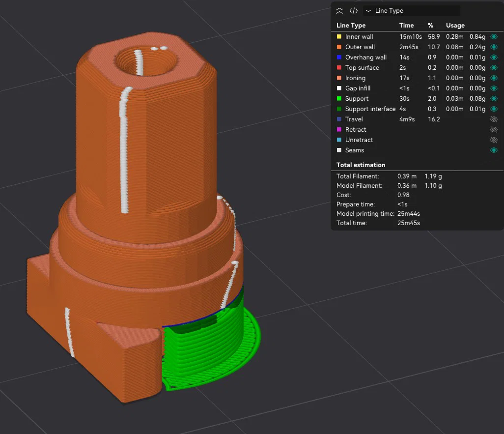Click the % column header
This screenshot has width=504, height=434.
(430, 25)
